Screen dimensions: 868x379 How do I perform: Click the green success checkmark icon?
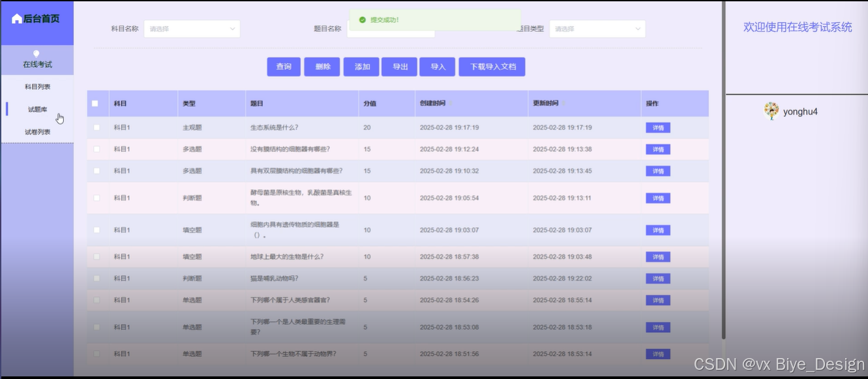point(362,20)
